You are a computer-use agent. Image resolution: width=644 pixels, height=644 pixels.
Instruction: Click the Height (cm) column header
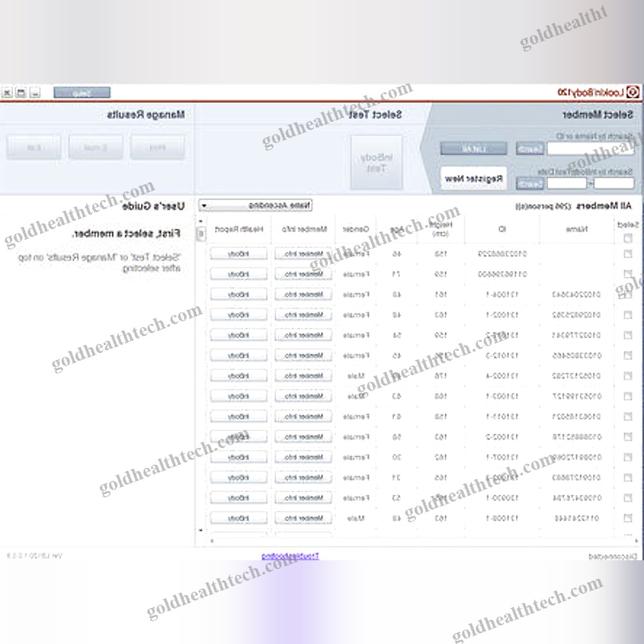pyautogui.click(x=440, y=229)
